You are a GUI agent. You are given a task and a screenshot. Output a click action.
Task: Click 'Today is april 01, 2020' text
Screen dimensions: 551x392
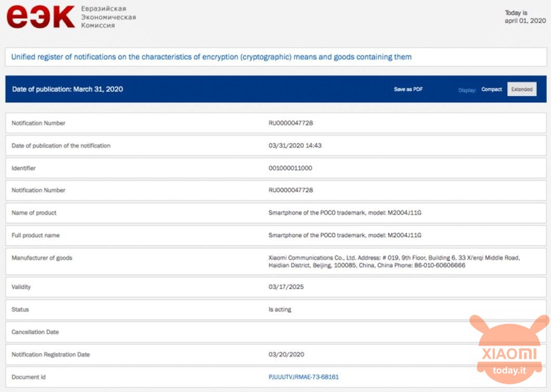coord(525,17)
